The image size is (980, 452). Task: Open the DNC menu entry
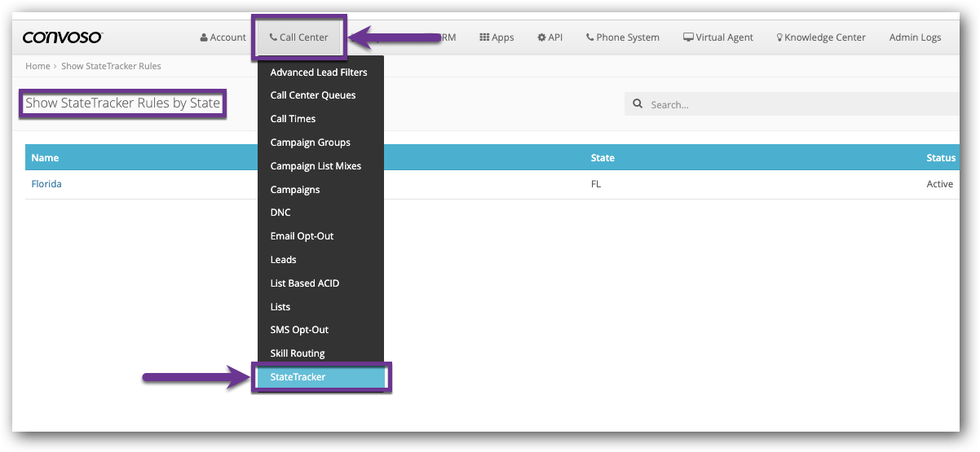(x=280, y=213)
